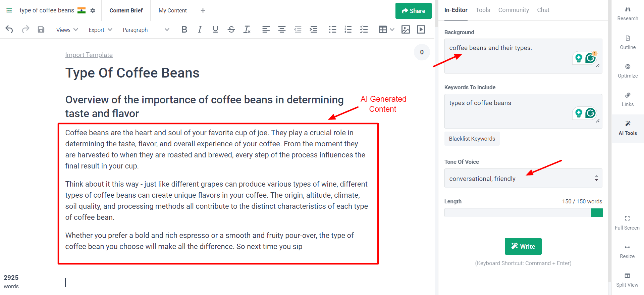This screenshot has width=644, height=295.
Task: Switch to the Community tab
Action: pyautogui.click(x=513, y=10)
